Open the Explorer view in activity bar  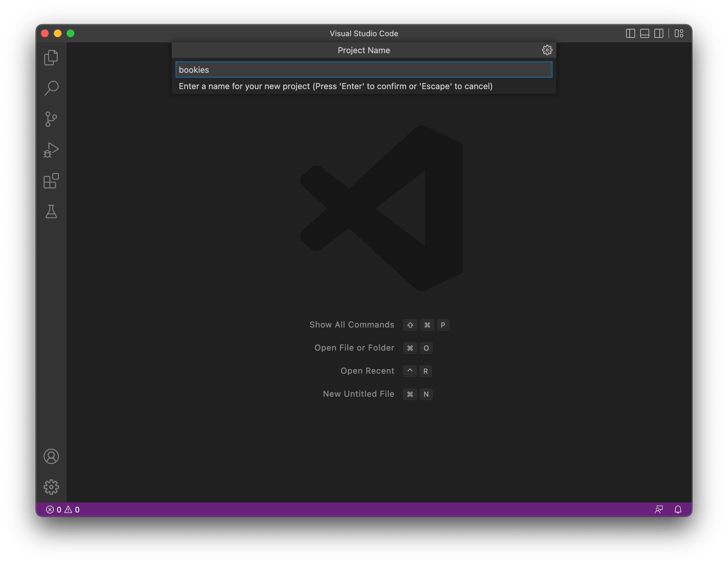51,58
